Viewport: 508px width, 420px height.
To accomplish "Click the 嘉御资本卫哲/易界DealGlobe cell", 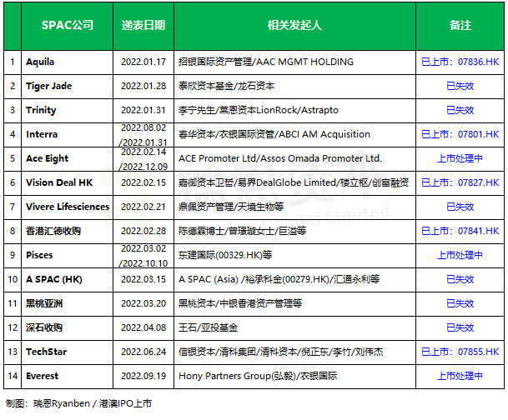I will pos(294,182).
